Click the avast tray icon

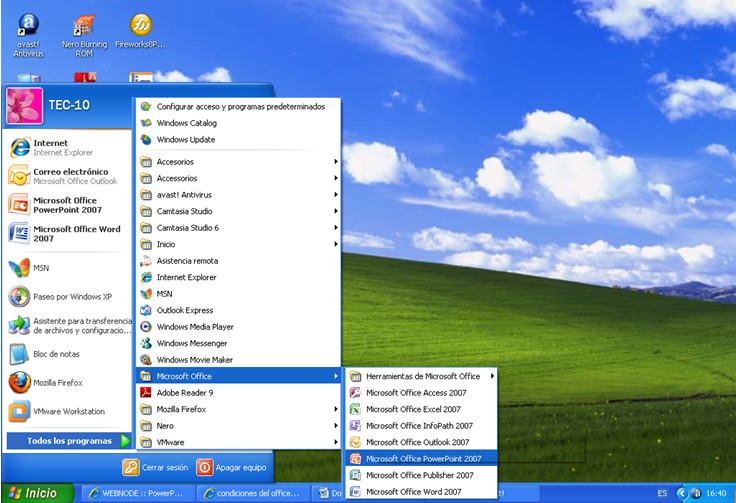pyautogui.click(x=697, y=493)
